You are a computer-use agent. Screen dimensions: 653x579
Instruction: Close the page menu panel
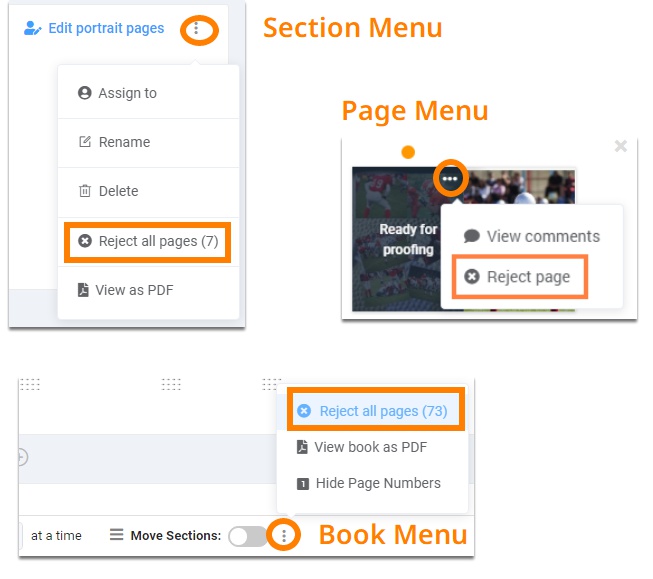621,146
